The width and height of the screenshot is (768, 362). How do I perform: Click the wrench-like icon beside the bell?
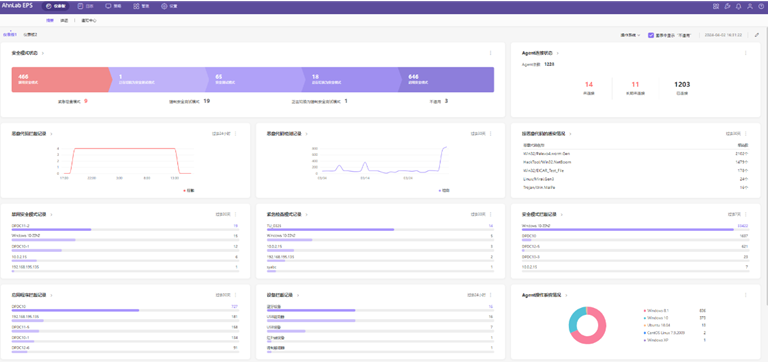pyautogui.click(x=727, y=6)
